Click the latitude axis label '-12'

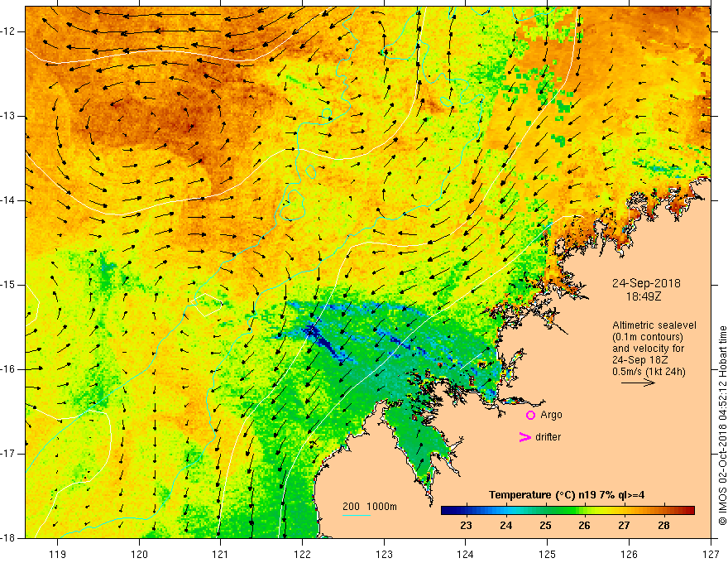coord(9,31)
